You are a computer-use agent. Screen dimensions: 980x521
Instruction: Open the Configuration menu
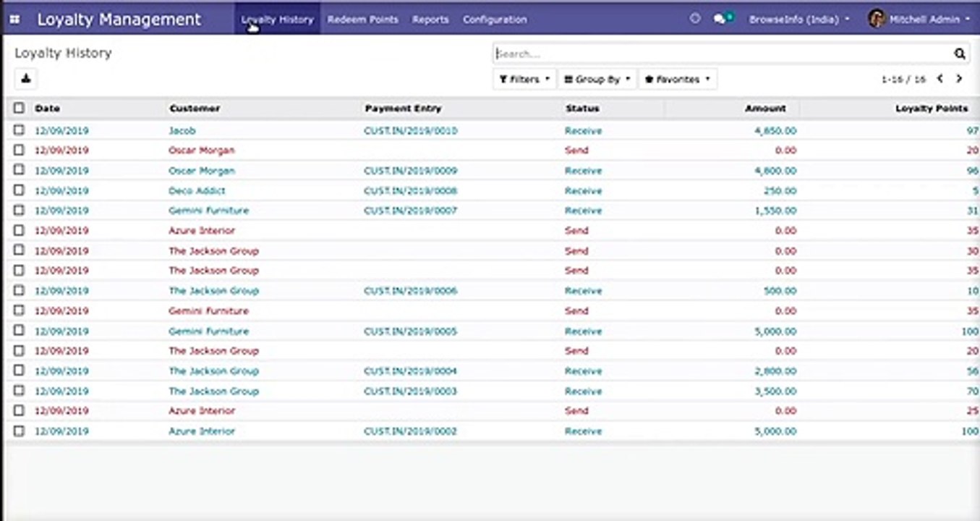pyautogui.click(x=495, y=20)
